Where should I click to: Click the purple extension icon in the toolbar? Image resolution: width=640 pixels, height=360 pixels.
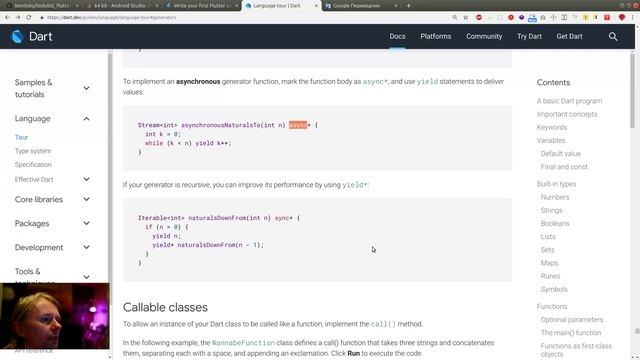[x=522, y=18]
